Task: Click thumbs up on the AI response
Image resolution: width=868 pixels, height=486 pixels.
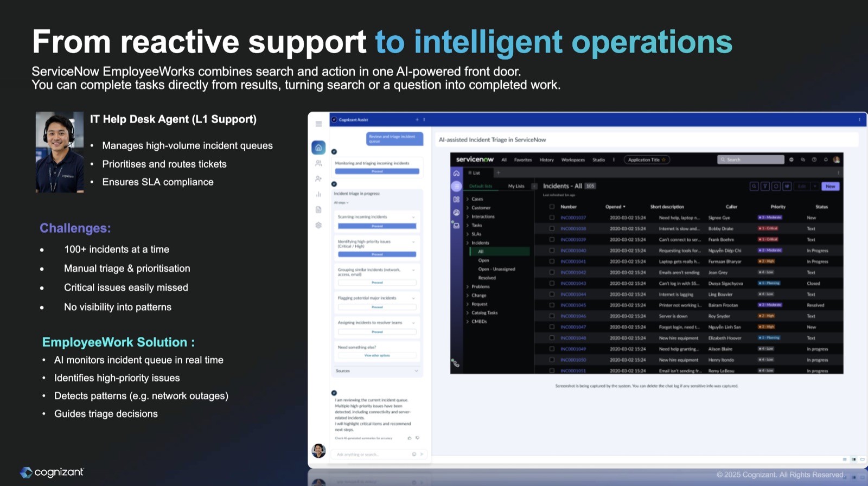Action: tap(410, 438)
